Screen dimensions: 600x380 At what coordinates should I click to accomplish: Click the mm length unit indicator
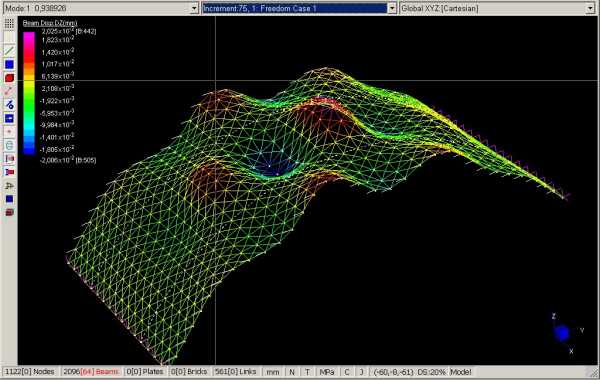point(273,372)
